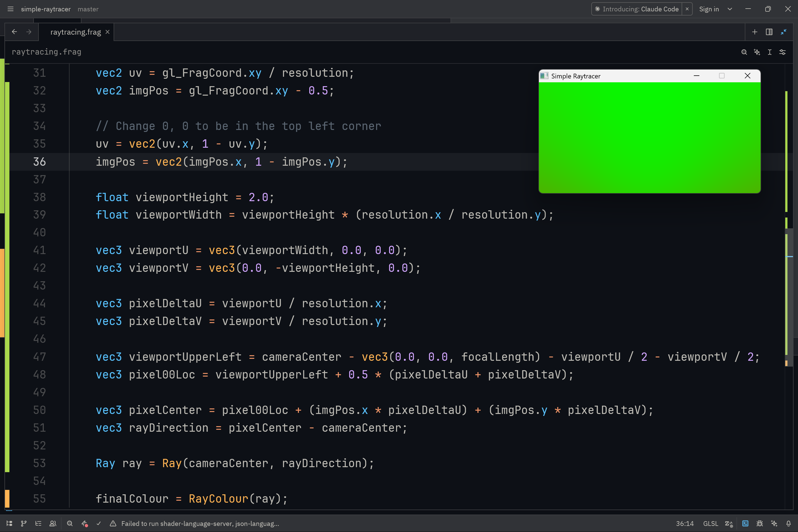The image size is (798, 532).
Task: Open the agent panel sparkle icon in status bar
Action: pos(774,523)
